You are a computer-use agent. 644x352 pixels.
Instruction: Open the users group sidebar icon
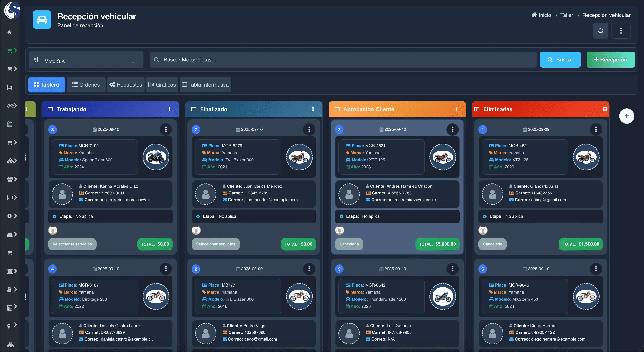pyautogui.click(x=10, y=179)
